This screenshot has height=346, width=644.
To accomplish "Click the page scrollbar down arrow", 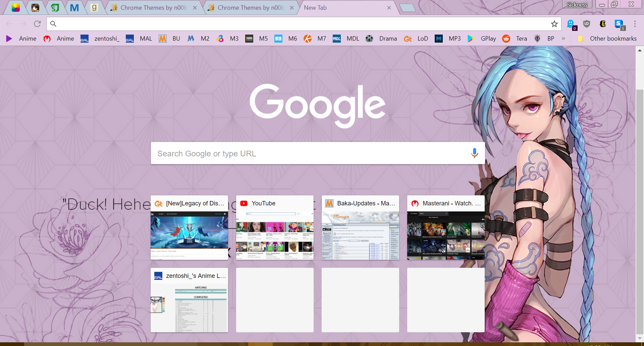I will point(640,338).
